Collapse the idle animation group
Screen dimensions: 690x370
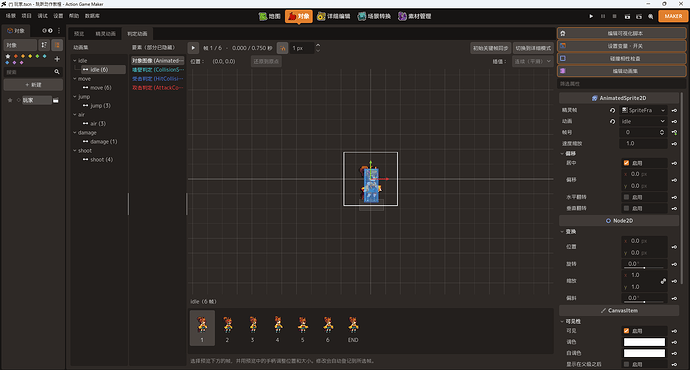75,61
